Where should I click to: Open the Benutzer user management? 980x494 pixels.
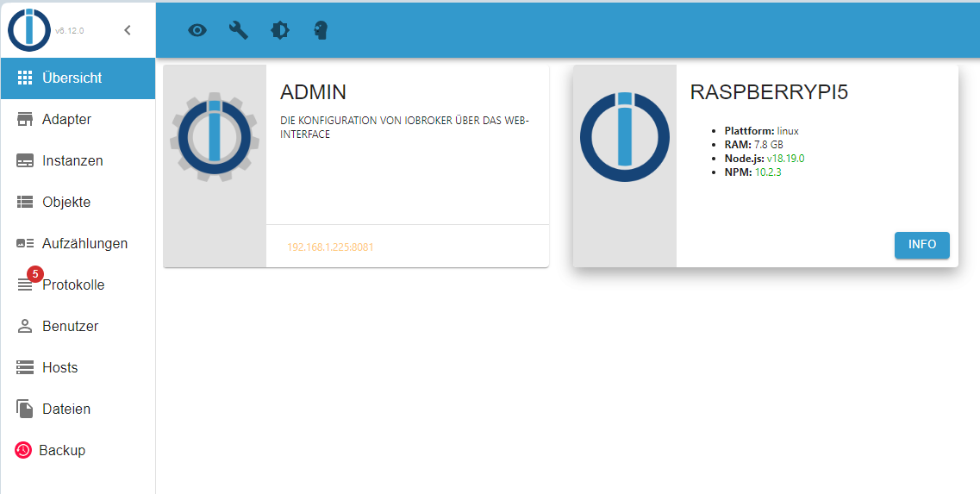pyautogui.click(x=78, y=326)
